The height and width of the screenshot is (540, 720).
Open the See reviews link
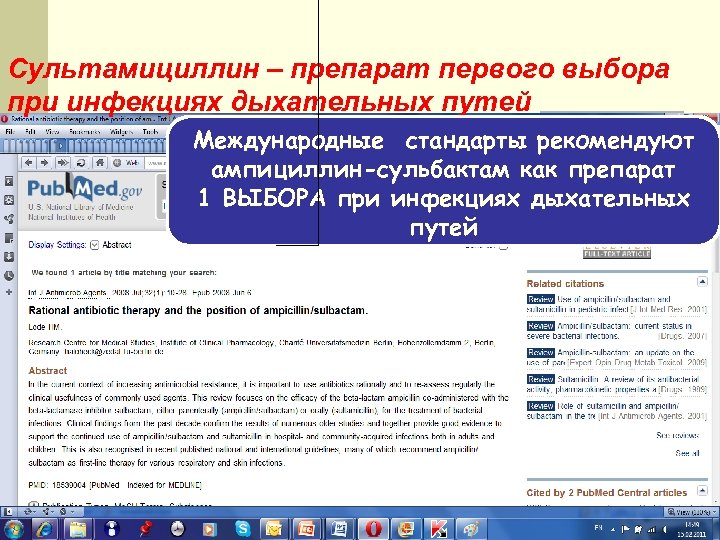pos(677,435)
